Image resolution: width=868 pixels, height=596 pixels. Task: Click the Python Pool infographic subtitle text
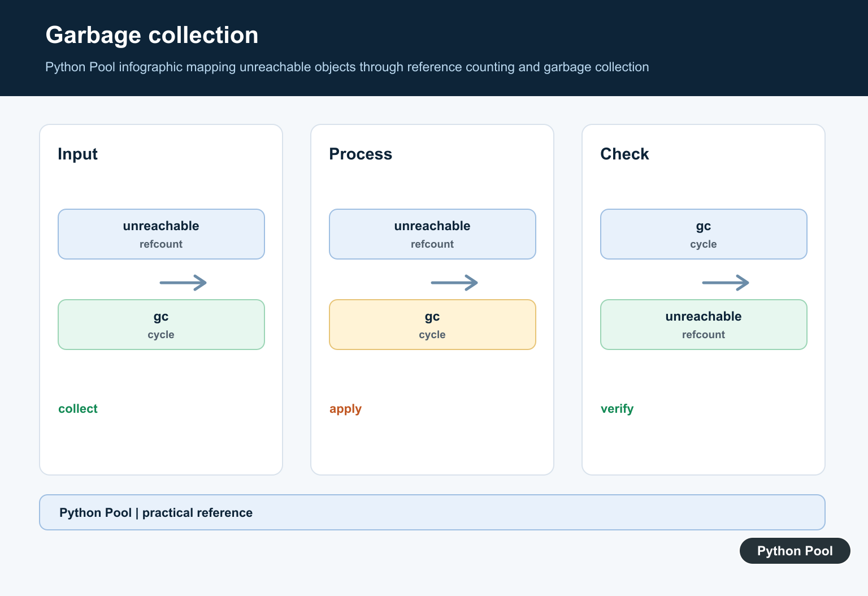tap(347, 67)
